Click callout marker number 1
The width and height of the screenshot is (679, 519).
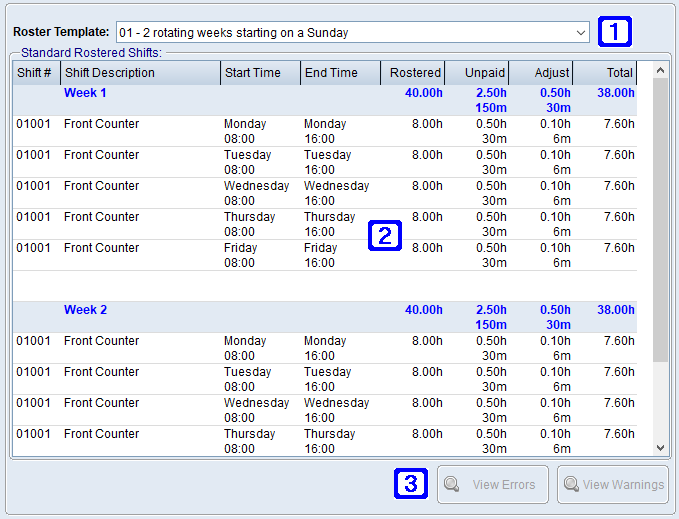click(615, 32)
